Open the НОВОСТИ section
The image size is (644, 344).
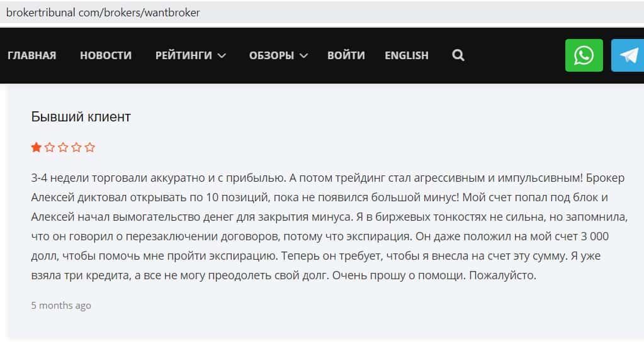tap(106, 55)
